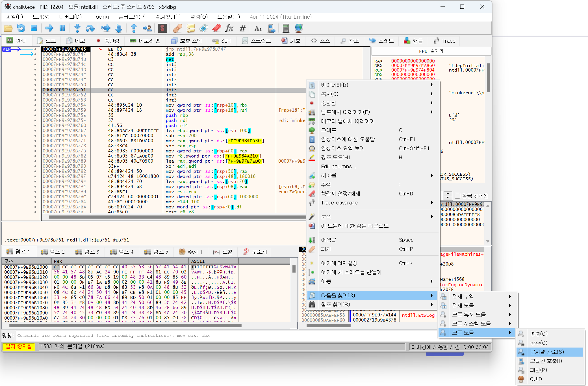Viewport: 588px width, 386px height.
Task: Toggle FPU 숨기기 in registers panel
Action: 431,51
